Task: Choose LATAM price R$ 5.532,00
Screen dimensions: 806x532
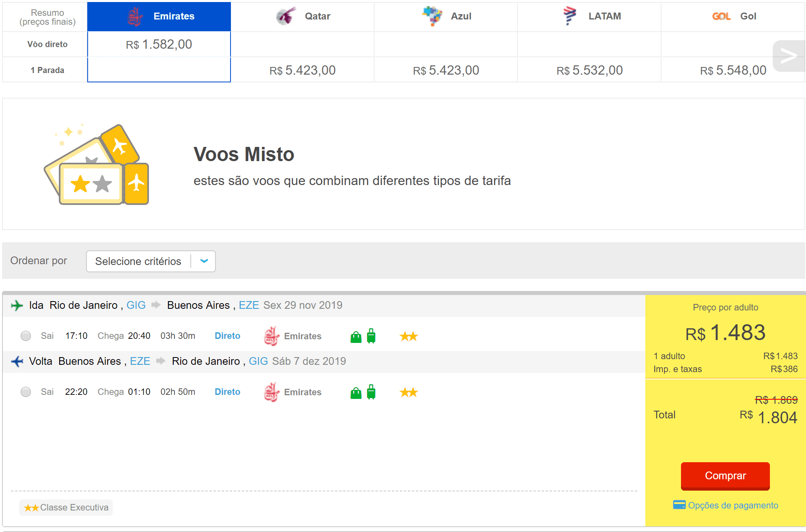Action: 590,70
